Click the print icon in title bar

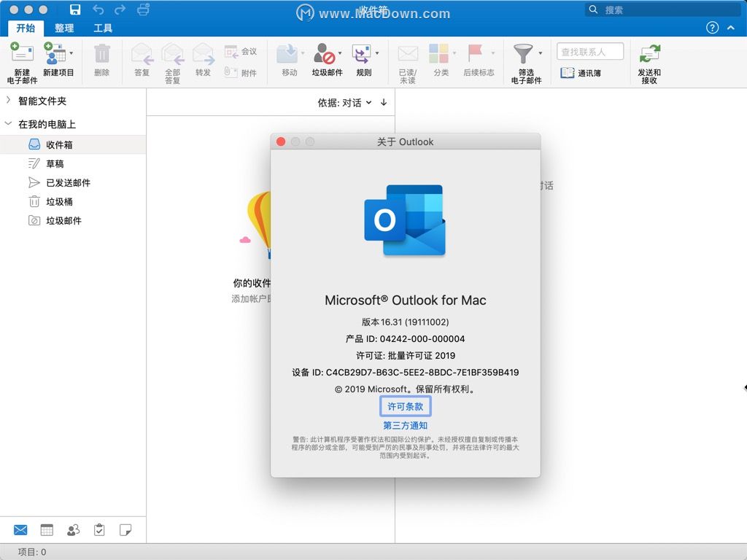(144, 9)
